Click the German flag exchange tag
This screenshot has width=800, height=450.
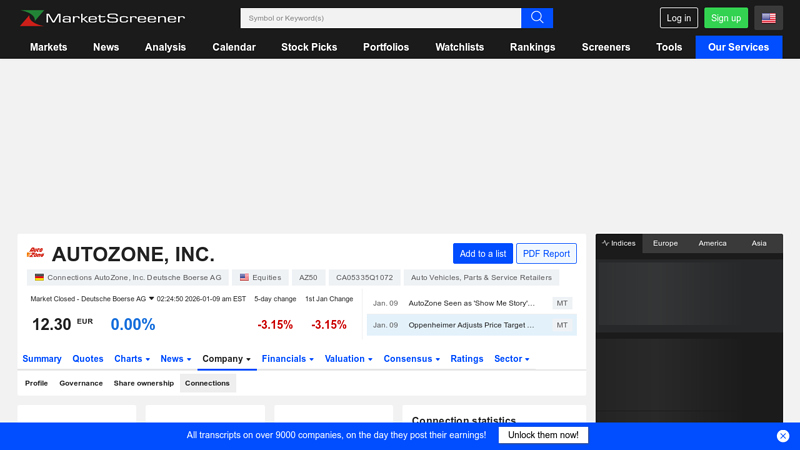point(128,278)
